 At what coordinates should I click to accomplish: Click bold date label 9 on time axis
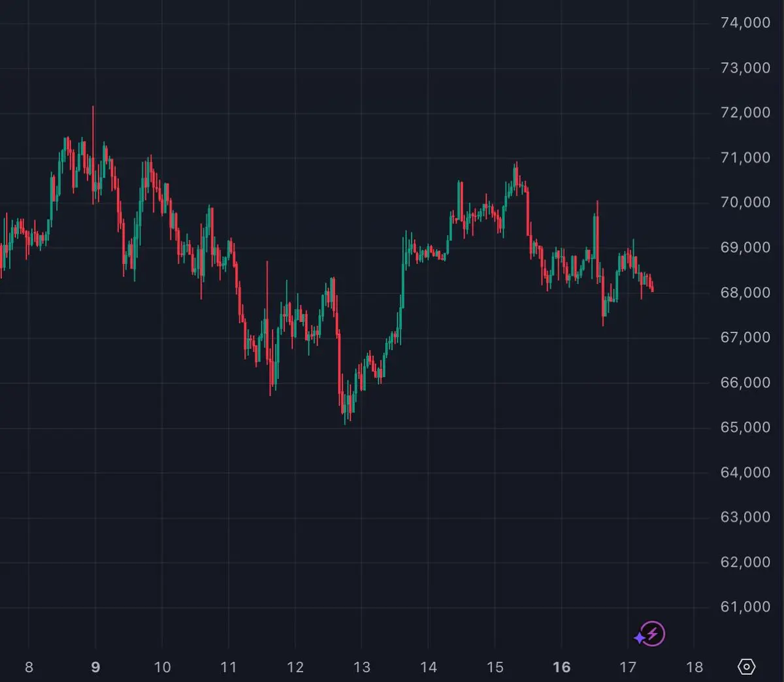(95, 667)
